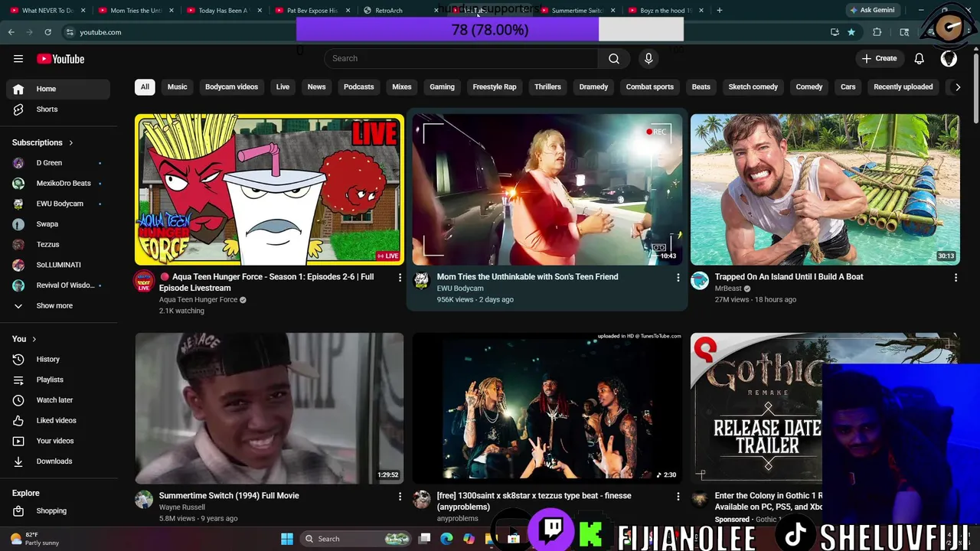This screenshot has width=980, height=551.
Task: Click Ask Gemini button
Action: 871,11
